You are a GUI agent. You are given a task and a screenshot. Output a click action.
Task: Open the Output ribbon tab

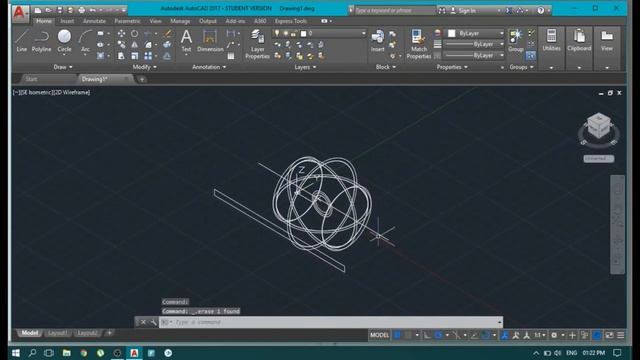pyautogui.click(x=208, y=21)
